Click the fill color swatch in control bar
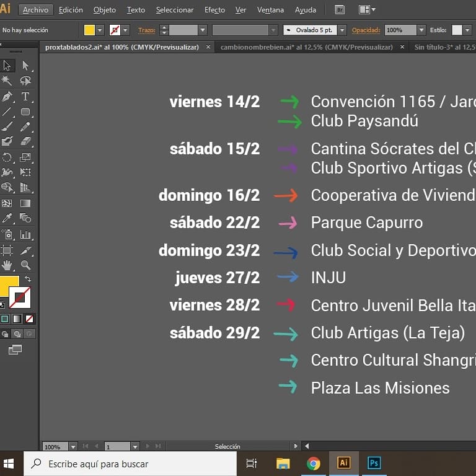The width and height of the screenshot is (476, 476). [x=89, y=30]
